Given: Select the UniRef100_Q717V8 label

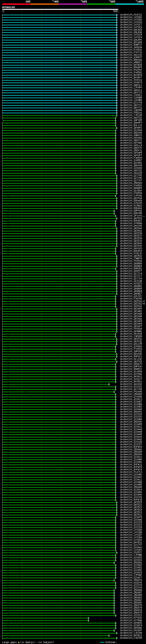Looking at the screenshot, I should tap(131, 103).
